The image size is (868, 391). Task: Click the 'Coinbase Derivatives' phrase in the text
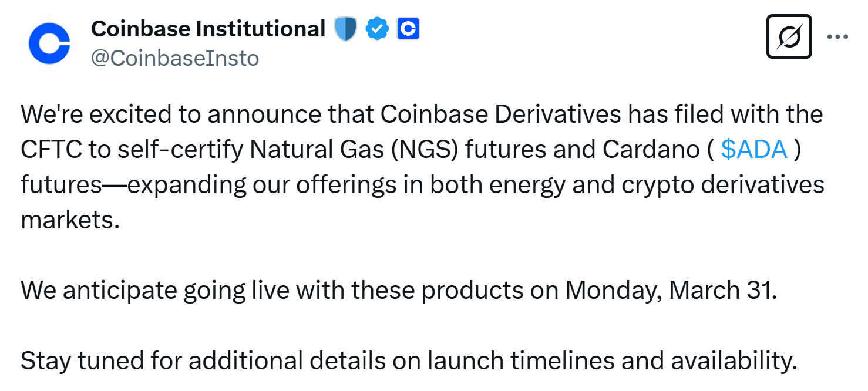[x=500, y=114]
